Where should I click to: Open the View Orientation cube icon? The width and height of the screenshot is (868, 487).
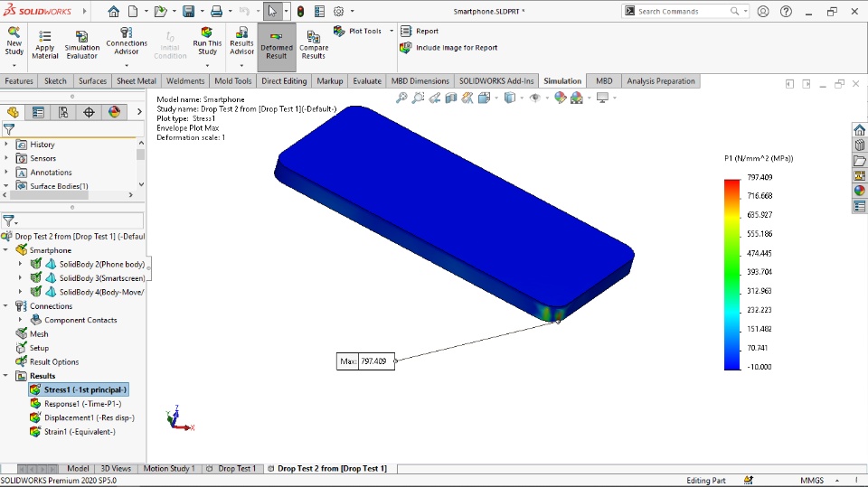pyautogui.click(x=485, y=98)
